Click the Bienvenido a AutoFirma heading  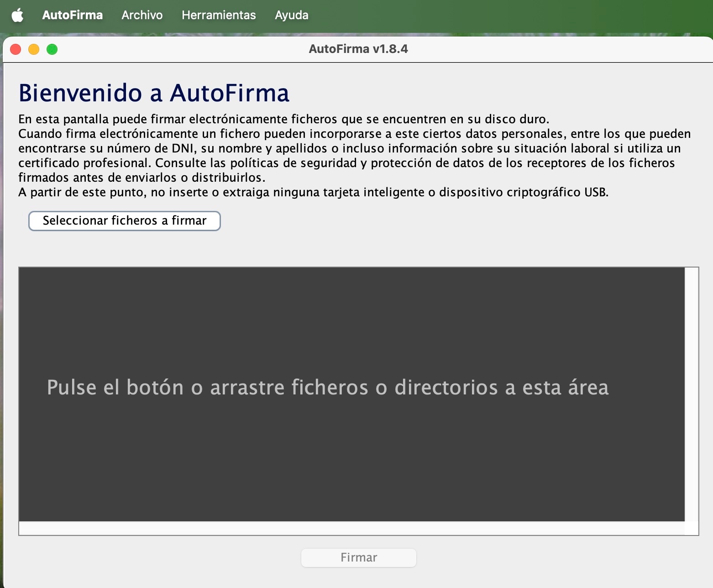coord(154,93)
